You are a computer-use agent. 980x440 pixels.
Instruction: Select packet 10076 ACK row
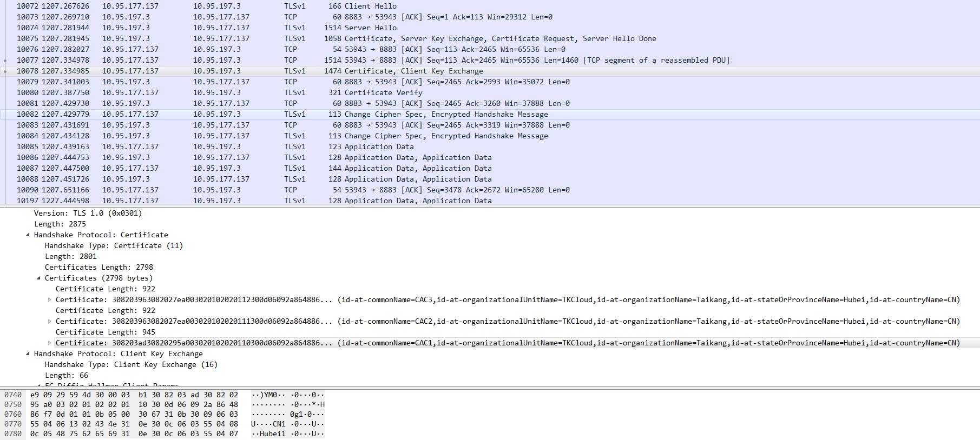tap(490, 49)
